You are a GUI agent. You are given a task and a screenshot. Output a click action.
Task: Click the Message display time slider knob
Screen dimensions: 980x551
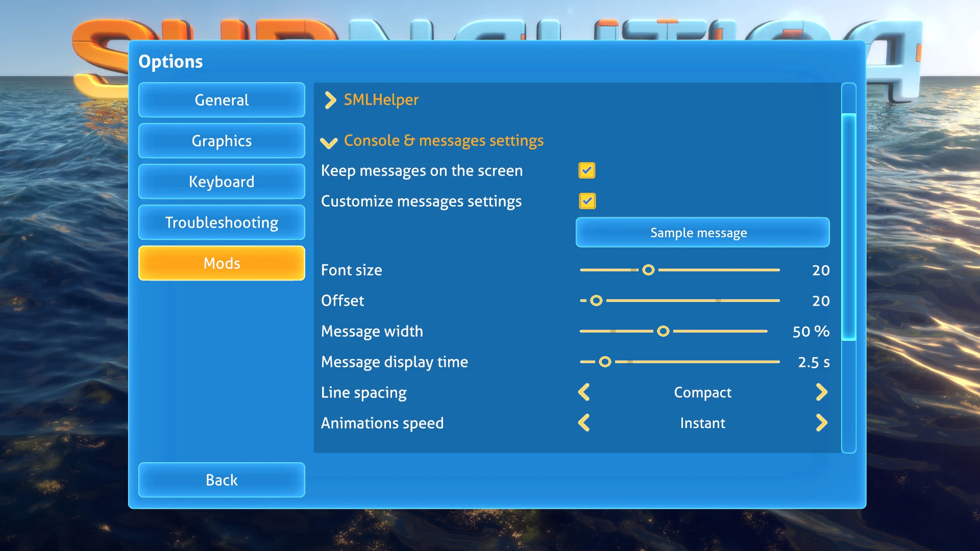click(x=605, y=362)
